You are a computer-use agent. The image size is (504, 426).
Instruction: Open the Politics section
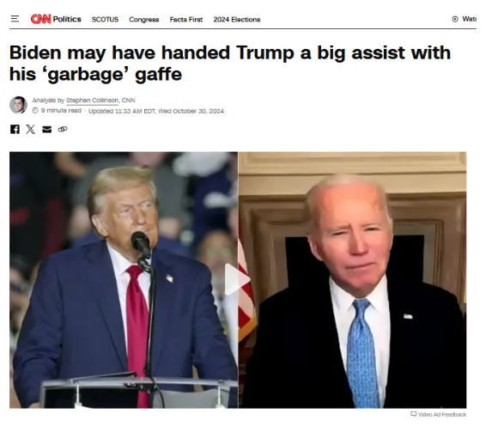(67, 19)
